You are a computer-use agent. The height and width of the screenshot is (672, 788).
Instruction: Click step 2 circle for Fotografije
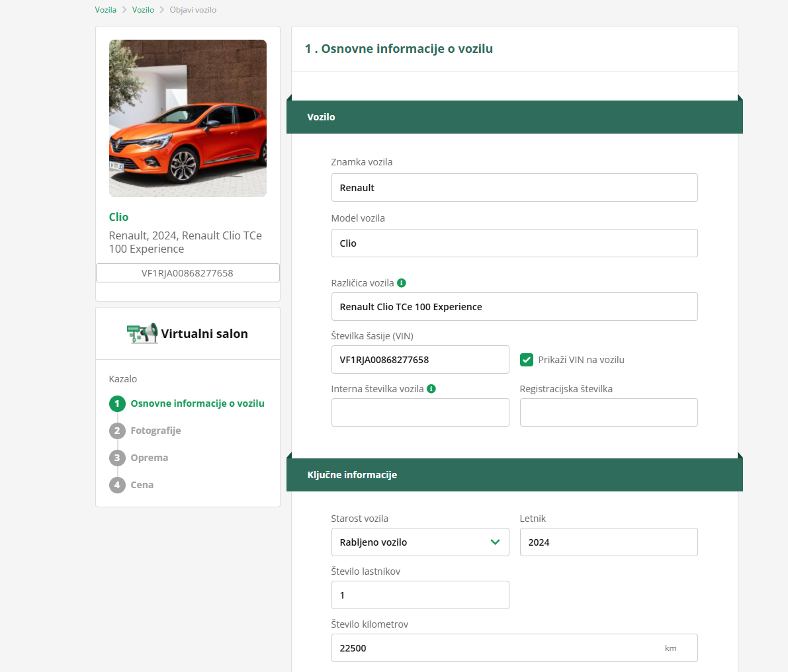117,431
